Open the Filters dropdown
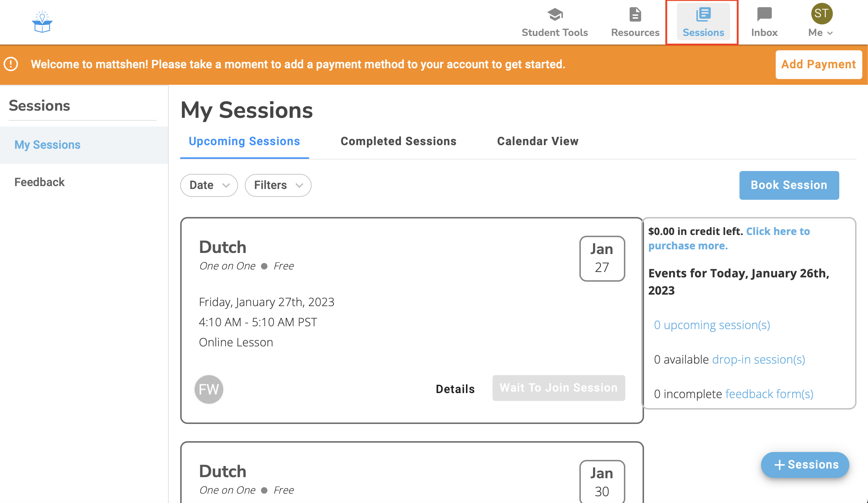Image resolution: width=868 pixels, height=503 pixels. 278,185
